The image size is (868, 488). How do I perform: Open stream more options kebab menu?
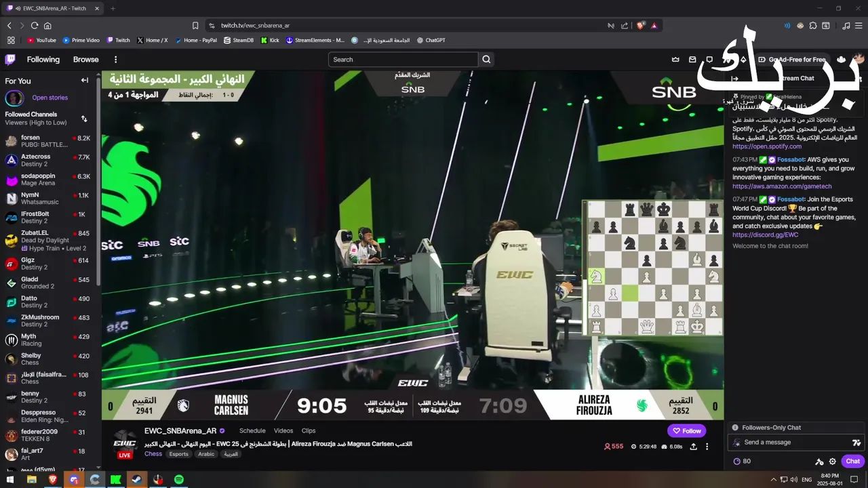[x=707, y=447]
